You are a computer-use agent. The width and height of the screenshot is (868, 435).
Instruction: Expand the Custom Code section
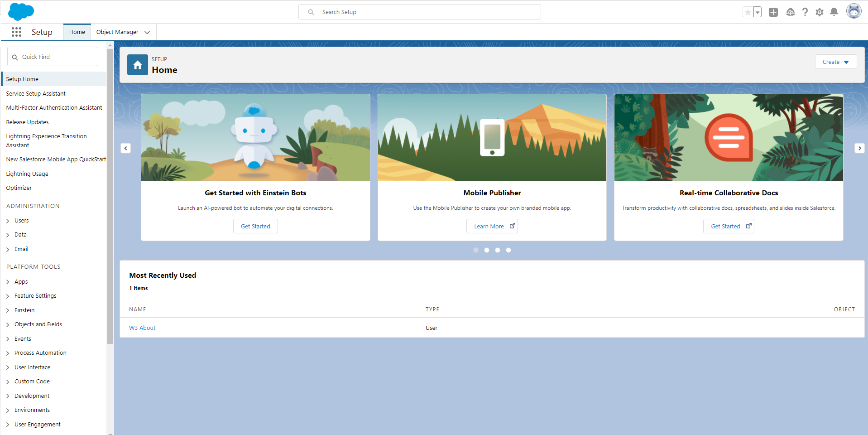click(8, 382)
